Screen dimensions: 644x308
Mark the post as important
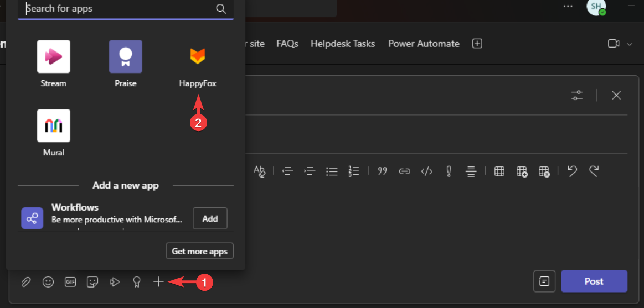449,171
